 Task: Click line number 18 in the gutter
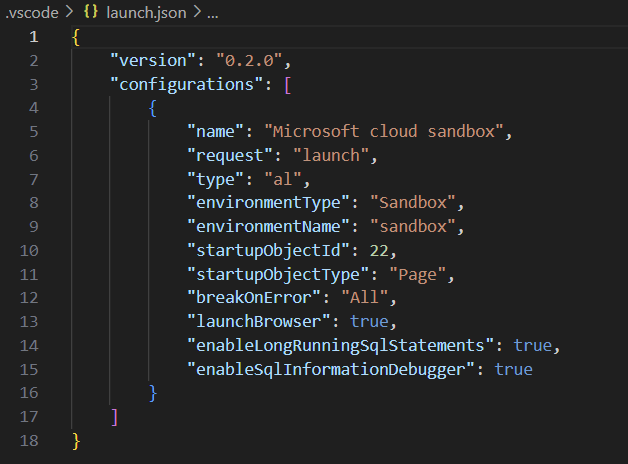[x=29, y=440]
